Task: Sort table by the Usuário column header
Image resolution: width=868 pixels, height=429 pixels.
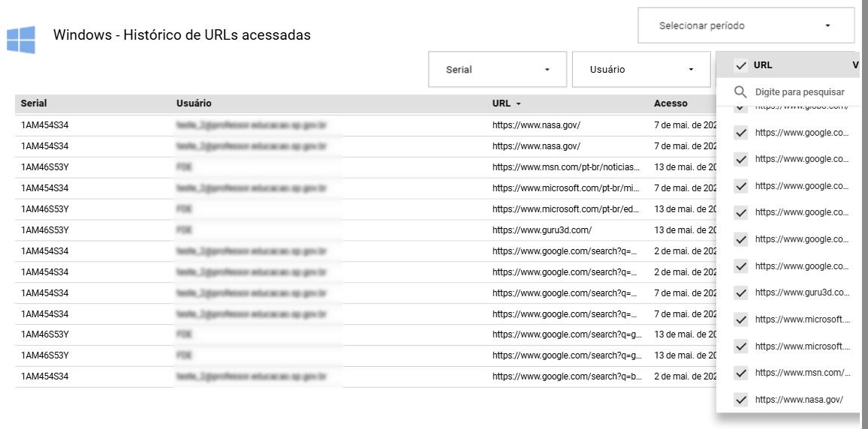Action: [x=194, y=103]
